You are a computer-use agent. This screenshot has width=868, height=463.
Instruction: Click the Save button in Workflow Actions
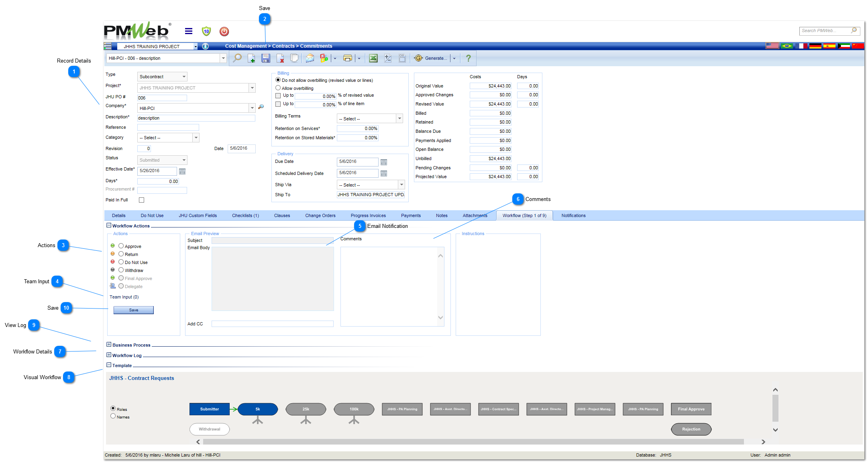pyautogui.click(x=133, y=310)
